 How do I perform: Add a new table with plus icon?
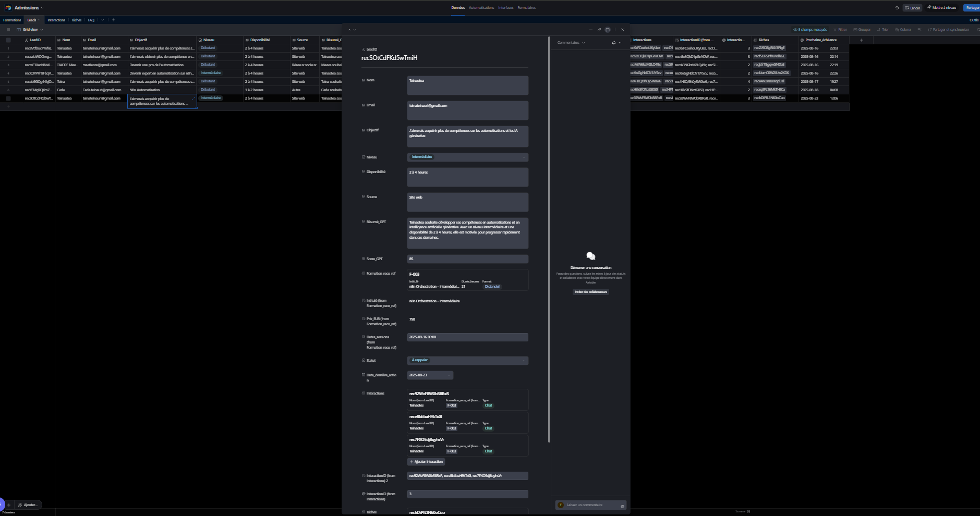[114, 20]
